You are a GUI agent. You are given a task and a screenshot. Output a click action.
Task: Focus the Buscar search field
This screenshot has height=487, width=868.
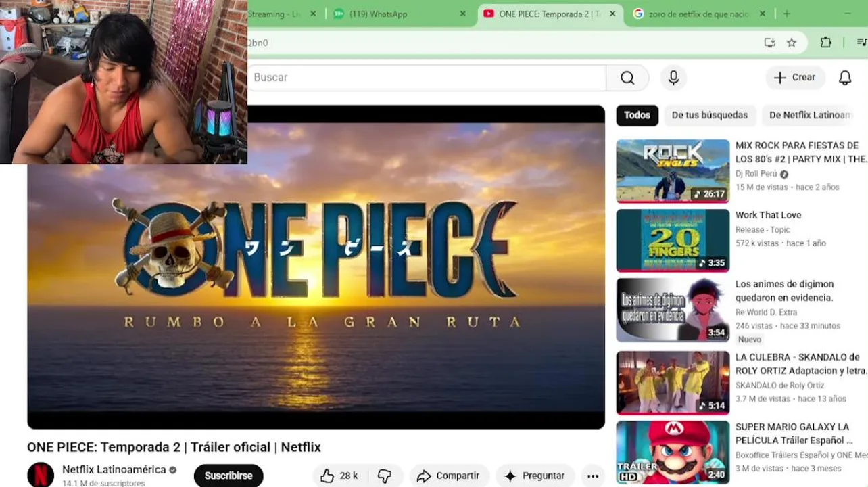(427, 78)
